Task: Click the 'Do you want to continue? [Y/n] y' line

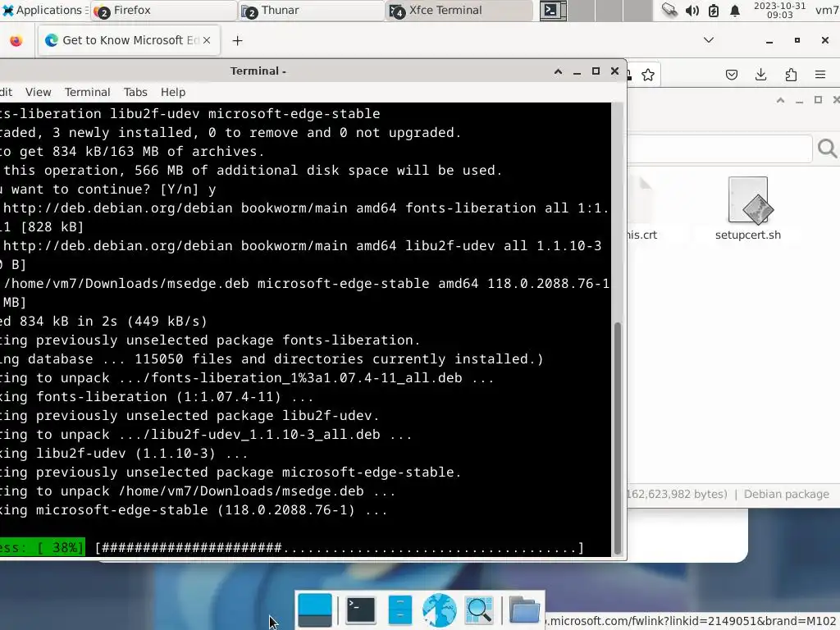Action: [x=108, y=189]
